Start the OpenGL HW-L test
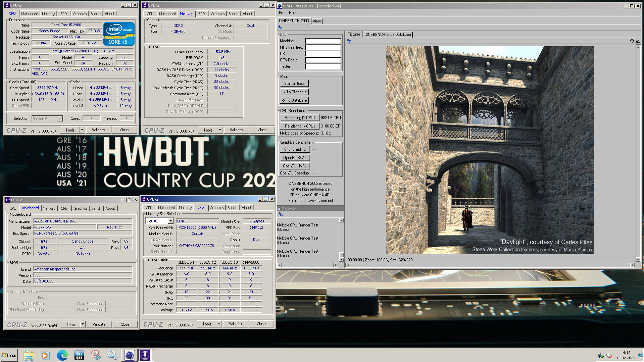 pyautogui.click(x=295, y=166)
